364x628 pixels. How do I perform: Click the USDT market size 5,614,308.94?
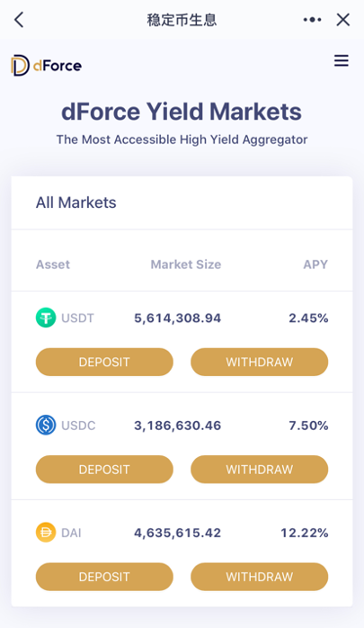[x=178, y=318]
